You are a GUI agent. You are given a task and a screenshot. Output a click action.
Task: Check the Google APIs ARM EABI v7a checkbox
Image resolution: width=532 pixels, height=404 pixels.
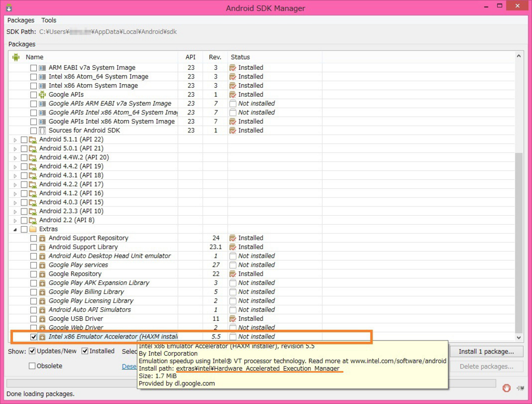33,103
